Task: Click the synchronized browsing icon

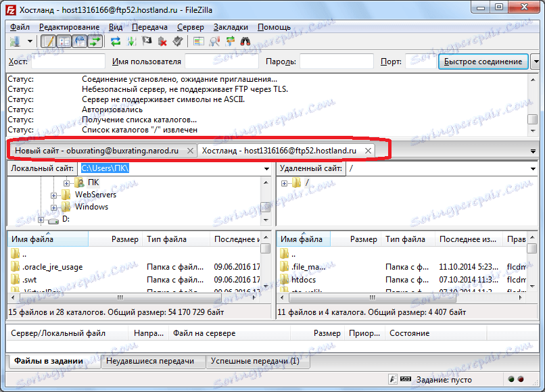Action: (x=230, y=42)
